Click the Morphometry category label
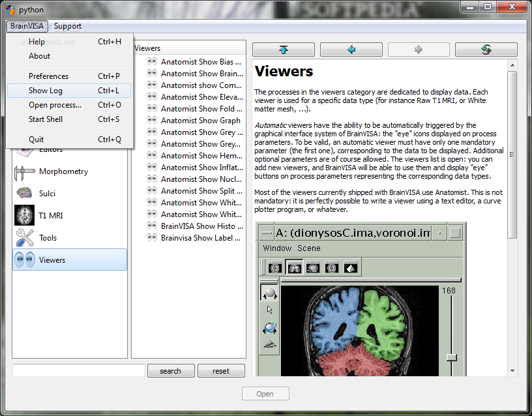532x416 pixels. click(63, 171)
